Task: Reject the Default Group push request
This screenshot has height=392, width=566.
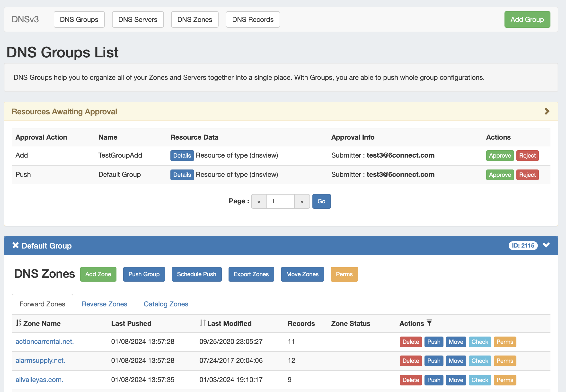Action: [527, 175]
